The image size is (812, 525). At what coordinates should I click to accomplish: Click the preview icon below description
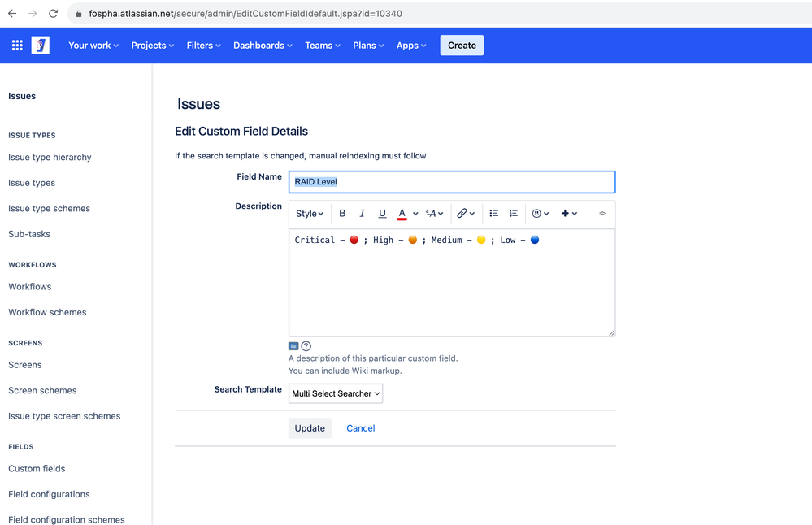293,346
